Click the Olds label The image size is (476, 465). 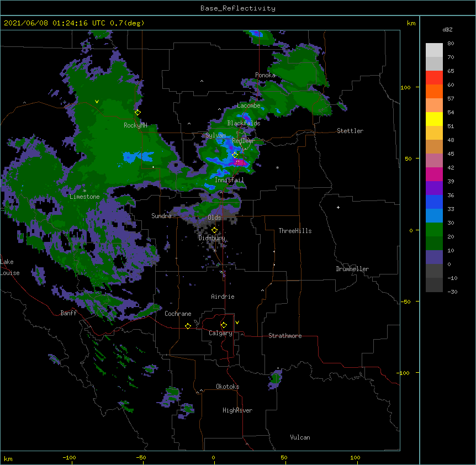pos(214,218)
